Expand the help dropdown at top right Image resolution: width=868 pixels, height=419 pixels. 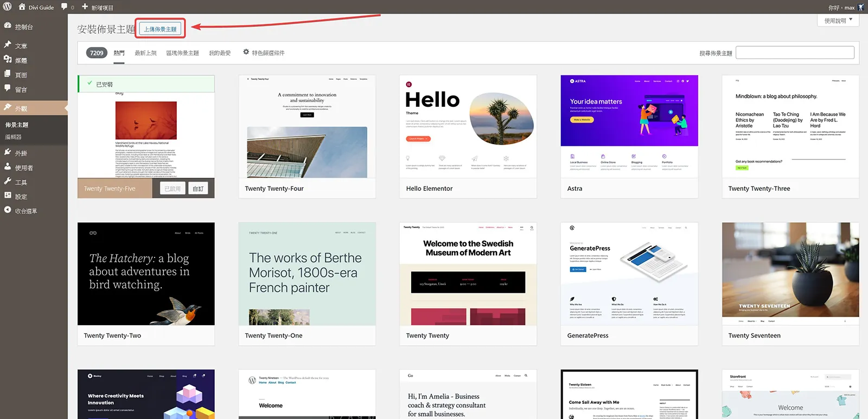click(838, 21)
